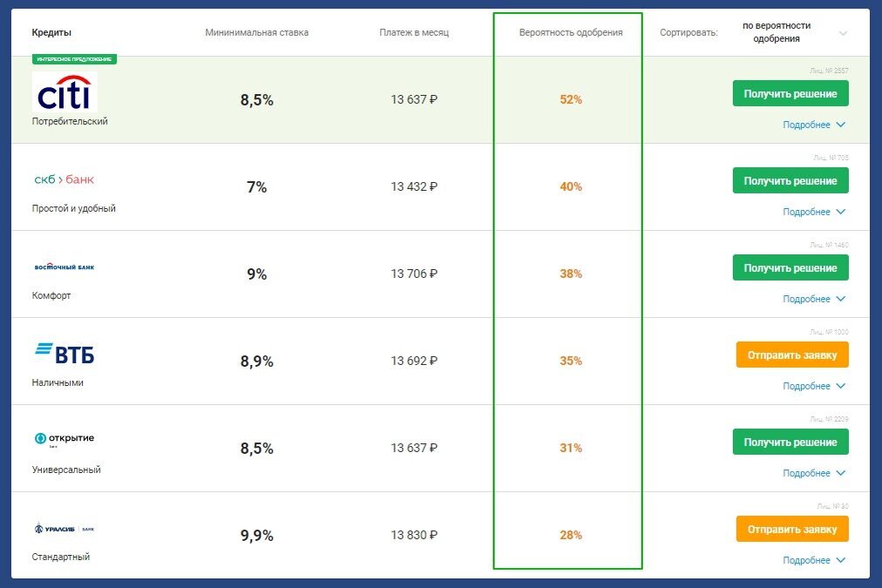Viewport: 882px width, 588px height.
Task: Click 'Получить решение' for the Citi loan
Action: [x=790, y=93]
